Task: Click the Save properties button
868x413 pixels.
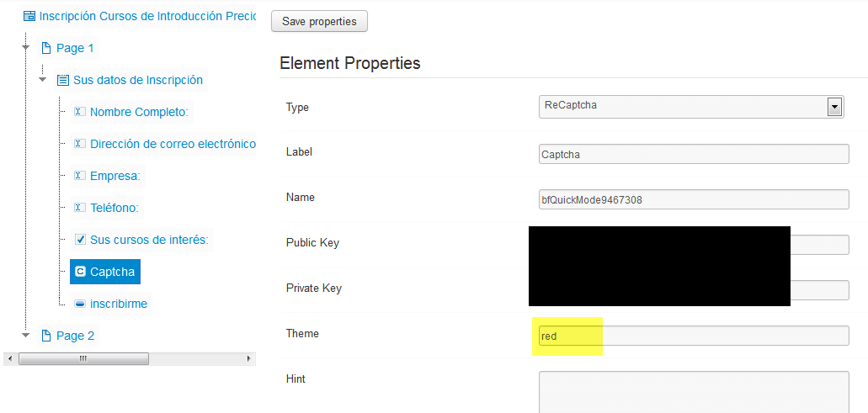Action: [319, 22]
